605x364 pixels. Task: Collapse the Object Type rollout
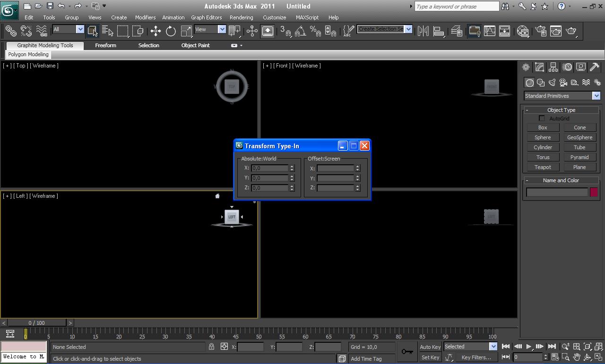coord(561,110)
